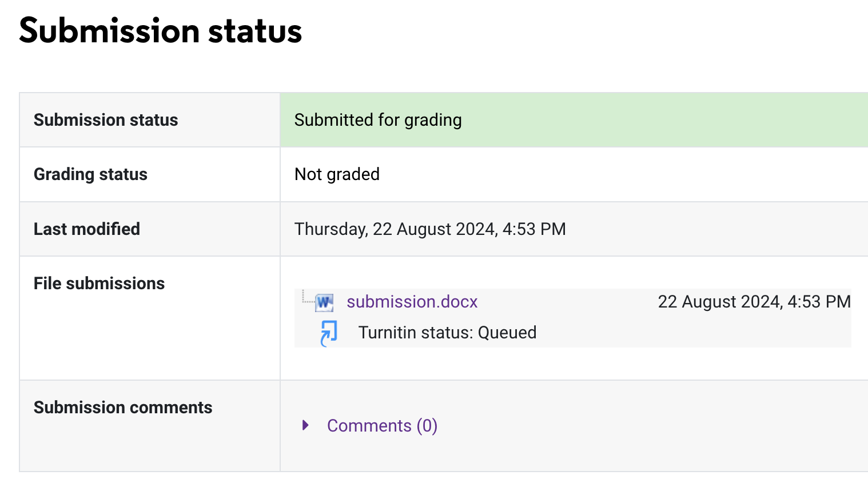Expand the Comments (0) triangle arrow
This screenshot has height=487, width=868.
click(305, 425)
